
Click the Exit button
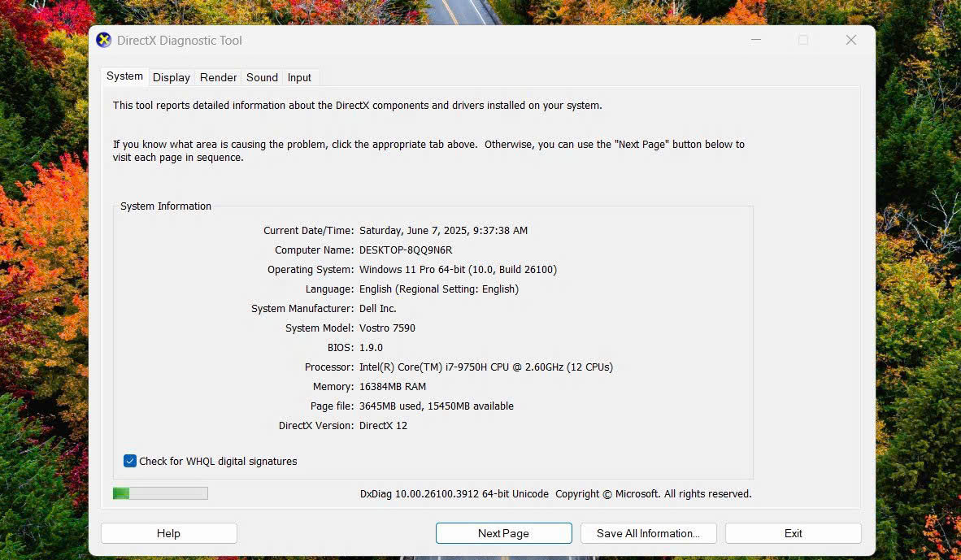pyautogui.click(x=793, y=533)
